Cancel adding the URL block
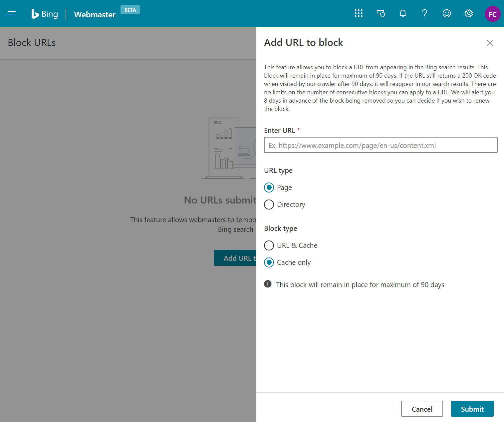The width and height of the screenshot is (504, 422). pos(422,409)
